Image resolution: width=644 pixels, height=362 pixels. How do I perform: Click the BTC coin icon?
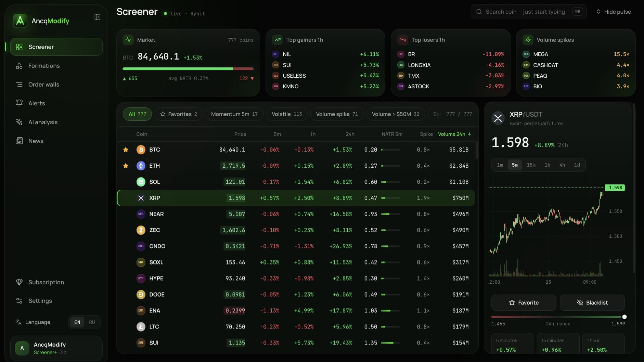141,150
